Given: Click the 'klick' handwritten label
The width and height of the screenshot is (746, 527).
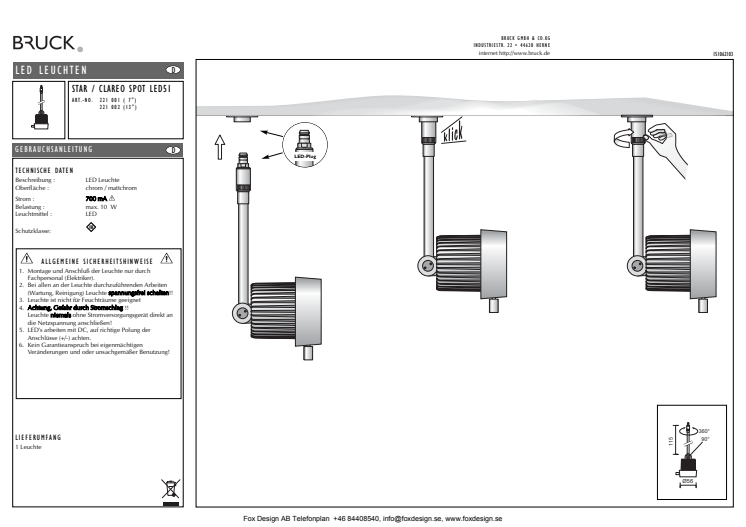Looking at the screenshot, I should click(x=452, y=132).
